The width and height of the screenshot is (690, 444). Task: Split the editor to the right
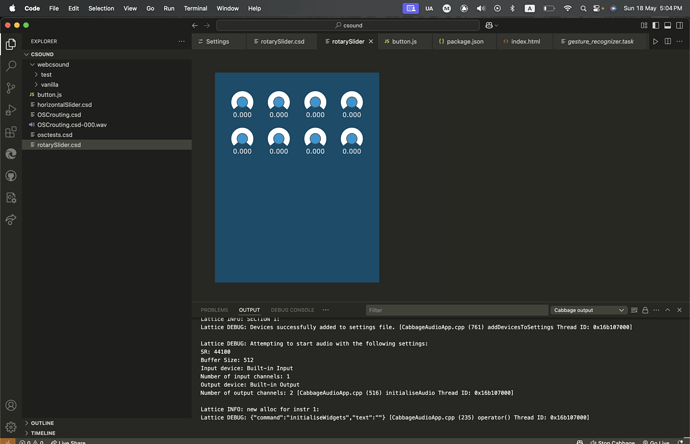(x=668, y=41)
